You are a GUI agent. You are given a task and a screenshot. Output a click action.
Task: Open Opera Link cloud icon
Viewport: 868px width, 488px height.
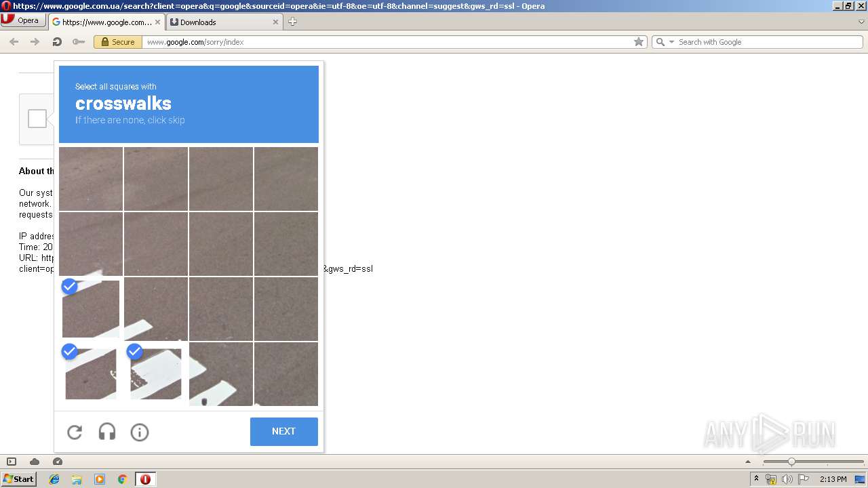(x=35, y=462)
